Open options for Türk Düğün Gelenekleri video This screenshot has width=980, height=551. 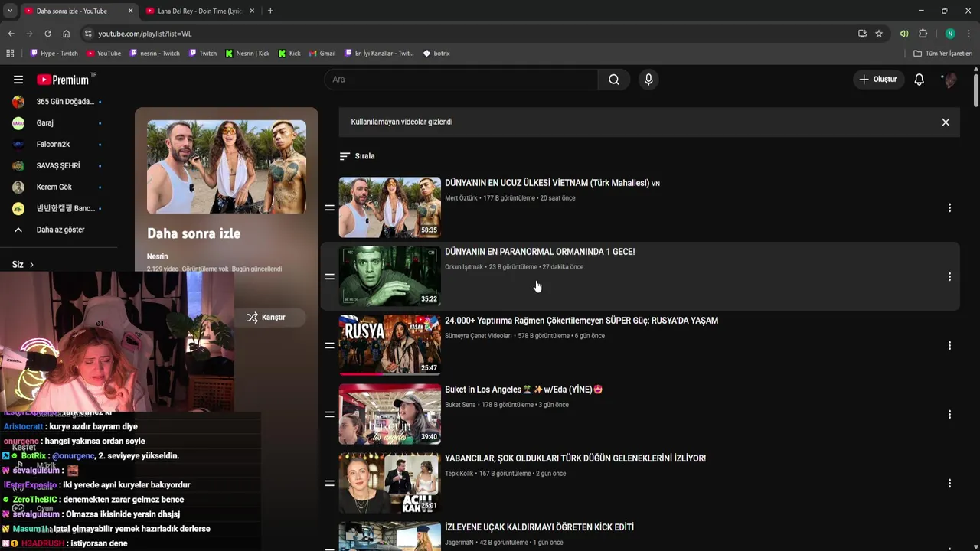(949, 484)
